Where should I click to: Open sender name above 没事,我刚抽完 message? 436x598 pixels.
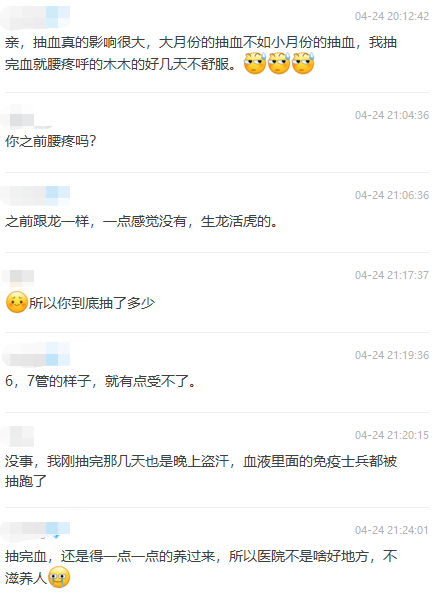click(18, 436)
